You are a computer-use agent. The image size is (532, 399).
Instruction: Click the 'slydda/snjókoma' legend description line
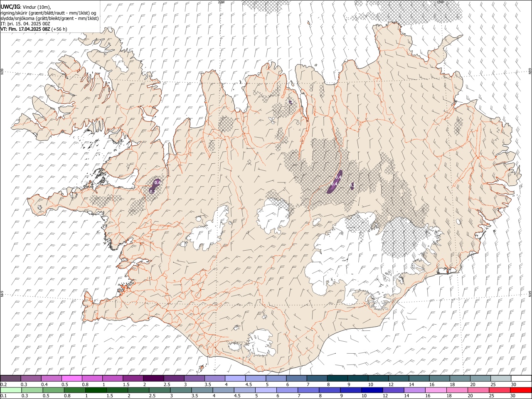49,18
